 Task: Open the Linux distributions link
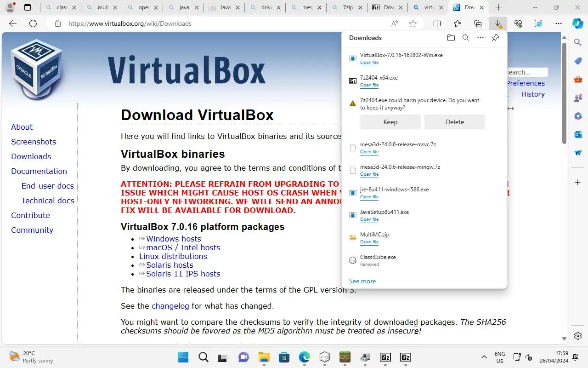tap(173, 256)
